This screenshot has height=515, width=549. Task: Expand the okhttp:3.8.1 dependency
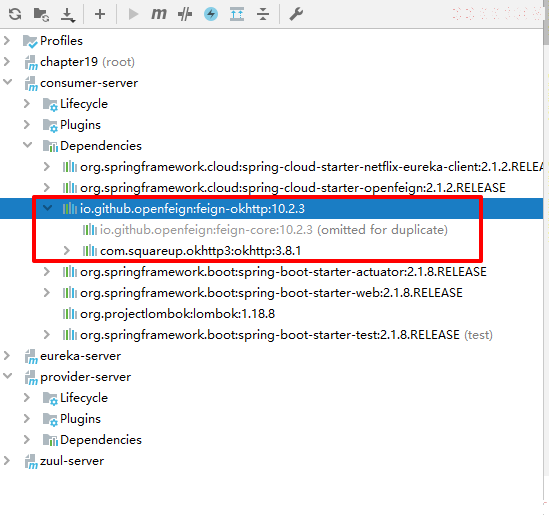coord(66,251)
